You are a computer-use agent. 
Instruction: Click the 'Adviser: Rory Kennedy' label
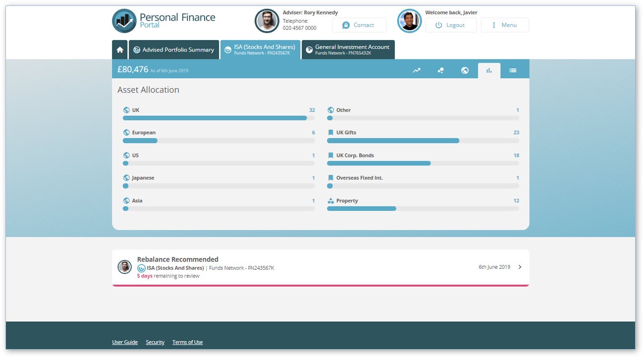point(310,13)
